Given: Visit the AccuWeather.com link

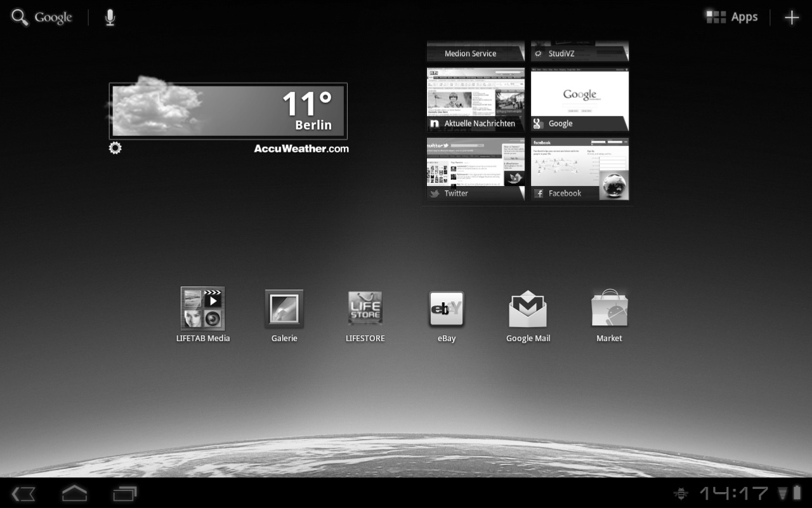Looking at the screenshot, I should click(x=301, y=149).
